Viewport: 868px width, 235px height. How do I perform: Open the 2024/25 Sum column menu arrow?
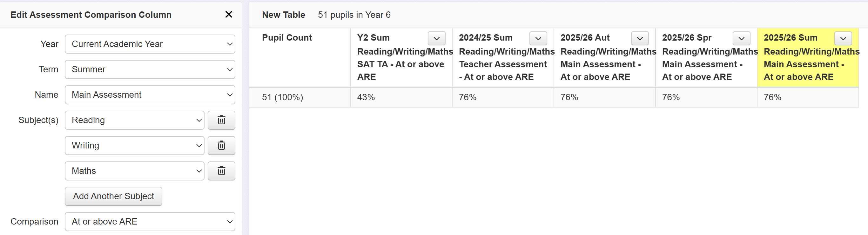point(538,38)
